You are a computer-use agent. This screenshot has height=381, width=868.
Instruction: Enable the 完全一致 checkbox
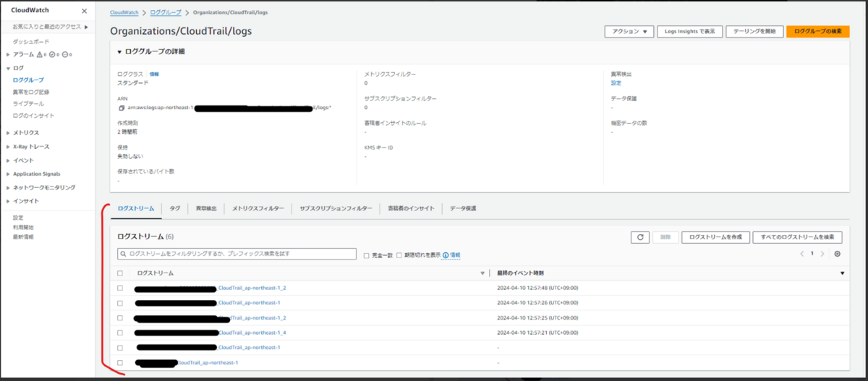[x=366, y=255]
